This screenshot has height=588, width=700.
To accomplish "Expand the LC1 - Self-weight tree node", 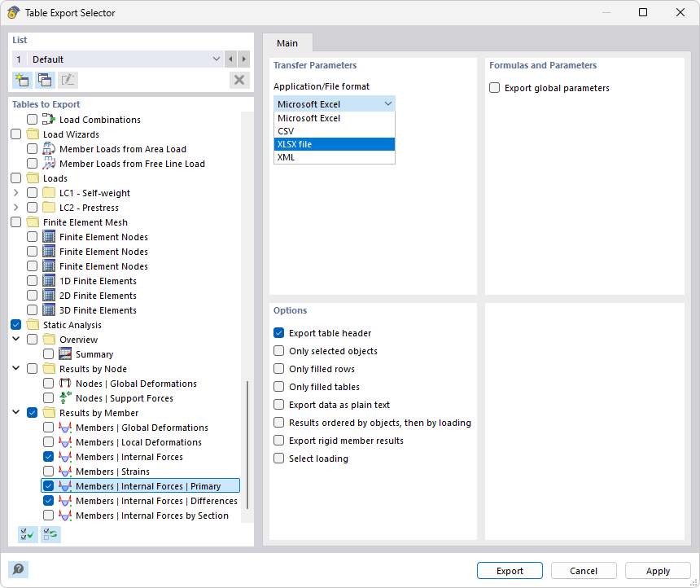I will (x=15, y=192).
